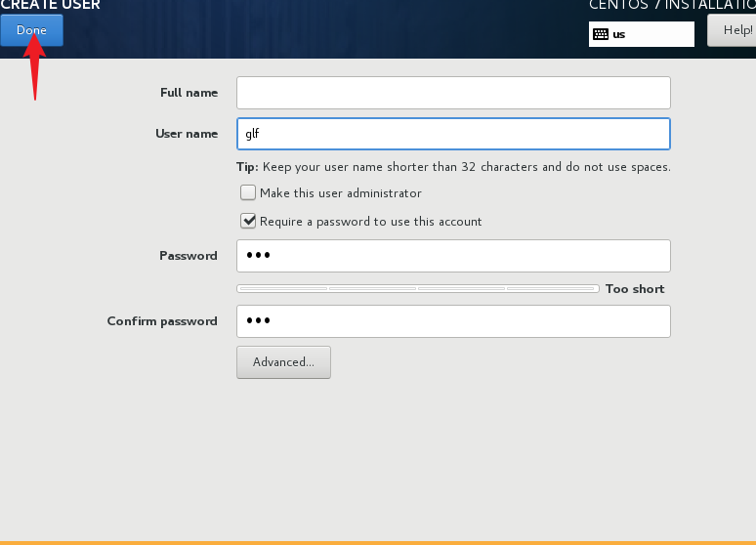
Task: Uncheck Require a password to use this account
Action: [248, 221]
